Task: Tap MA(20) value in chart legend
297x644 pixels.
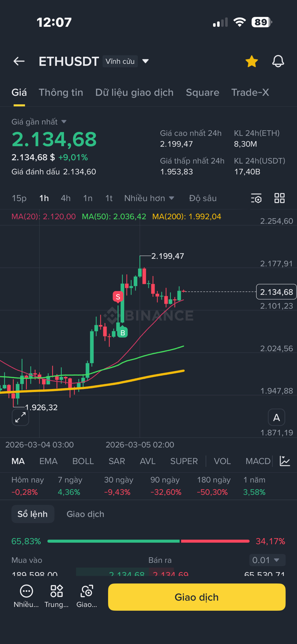Action: 43,217
